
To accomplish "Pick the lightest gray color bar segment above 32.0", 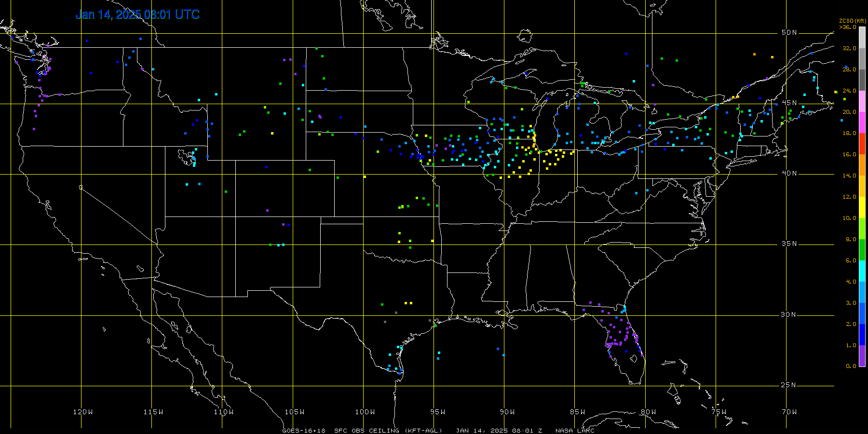I will [862, 38].
